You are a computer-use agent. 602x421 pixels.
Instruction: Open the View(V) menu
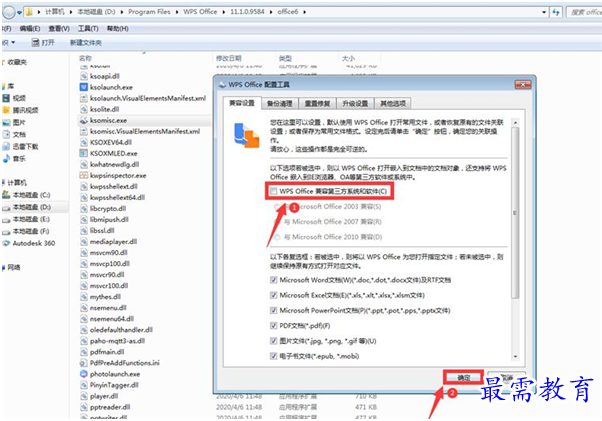pyautogui.click(x=59, y=29)
